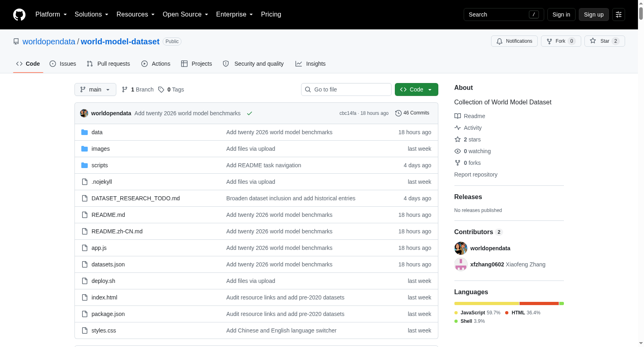Click the global navigation settings icon
644x347 pixels.
(619, 15)
